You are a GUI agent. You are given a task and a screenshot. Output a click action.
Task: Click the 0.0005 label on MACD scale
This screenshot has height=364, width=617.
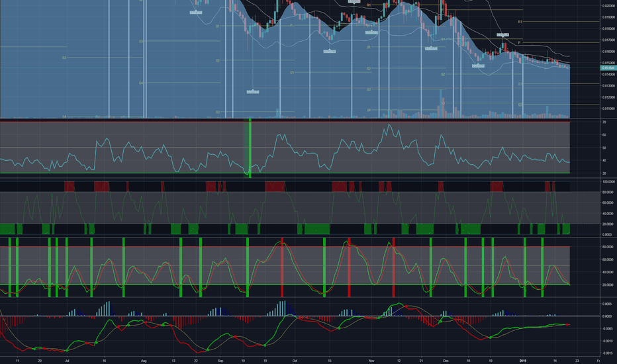tap(607, 304)
